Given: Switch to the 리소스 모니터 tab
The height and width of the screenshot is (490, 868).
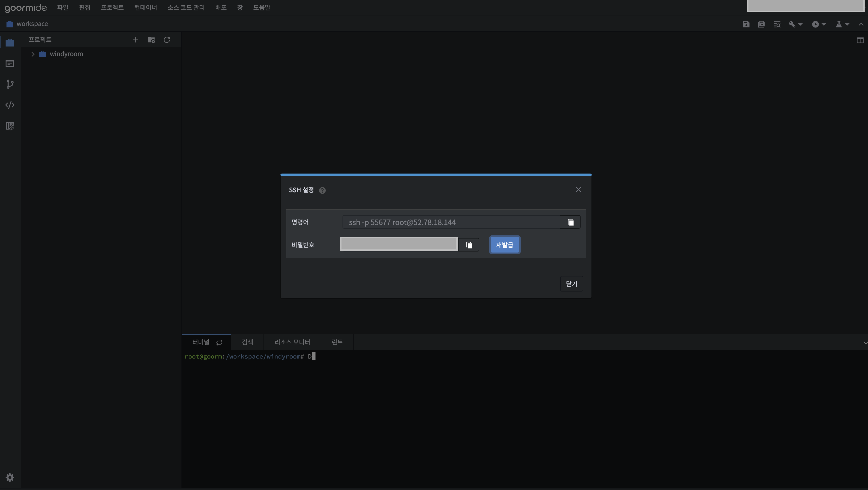Looking at the screenshot, I should 292,342.
